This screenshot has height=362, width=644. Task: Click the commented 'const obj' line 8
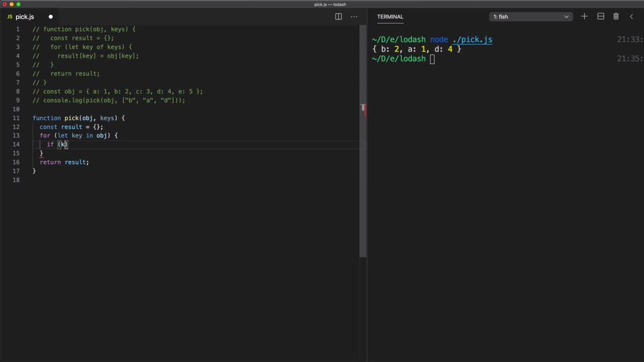pyautogui.click(x=118, y=92)
